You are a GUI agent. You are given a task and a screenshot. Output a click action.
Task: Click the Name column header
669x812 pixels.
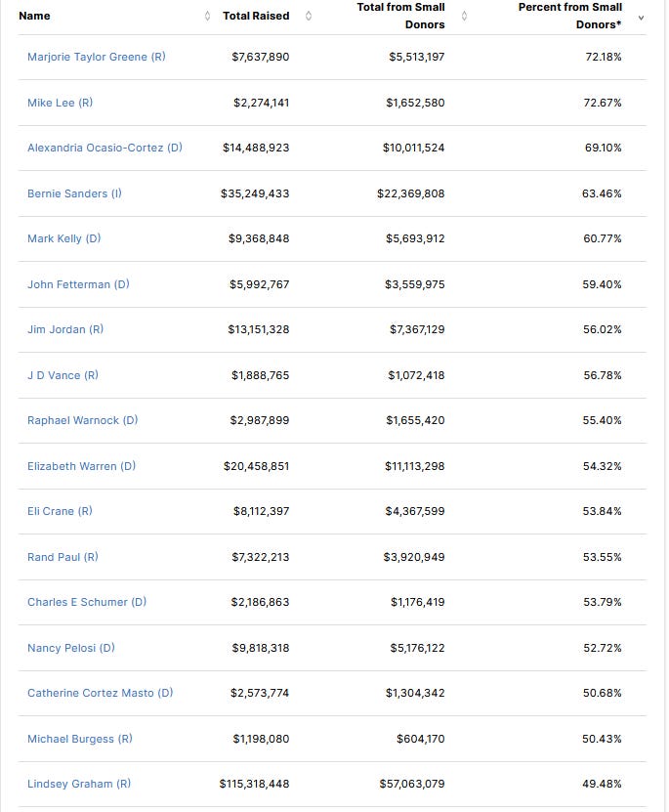pyautogui.click(x=34, y=16)
